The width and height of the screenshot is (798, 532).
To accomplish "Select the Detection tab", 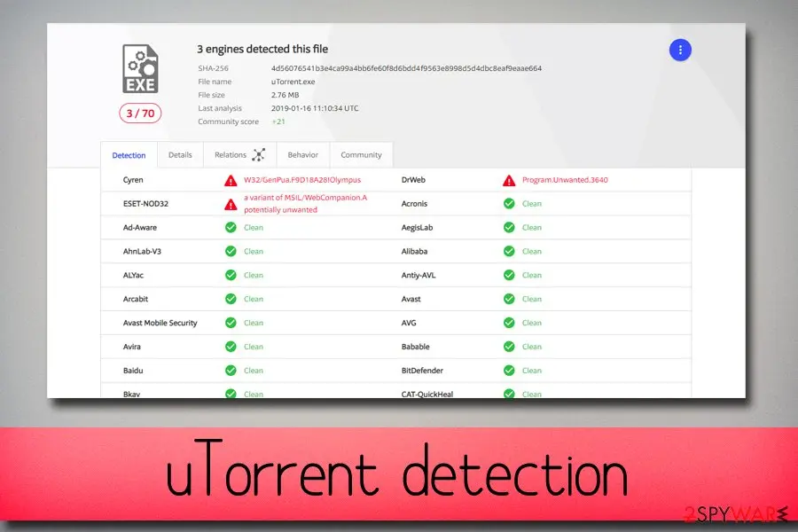I will 129,155.
